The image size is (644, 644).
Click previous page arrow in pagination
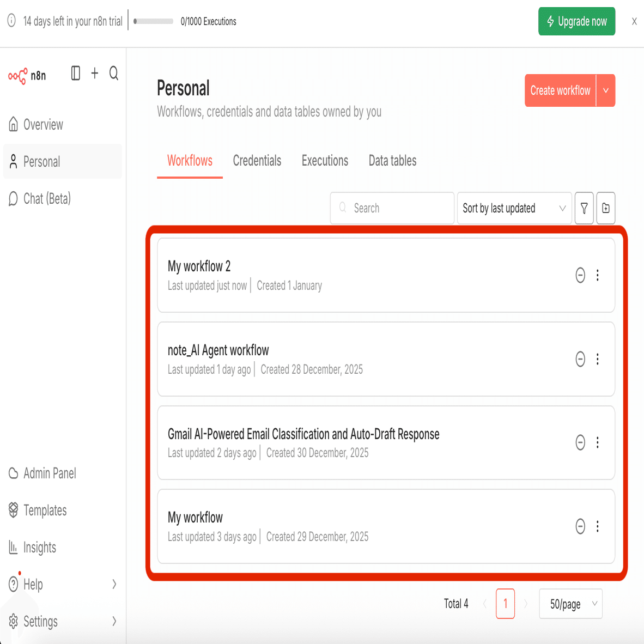click(x=485, y=604)
